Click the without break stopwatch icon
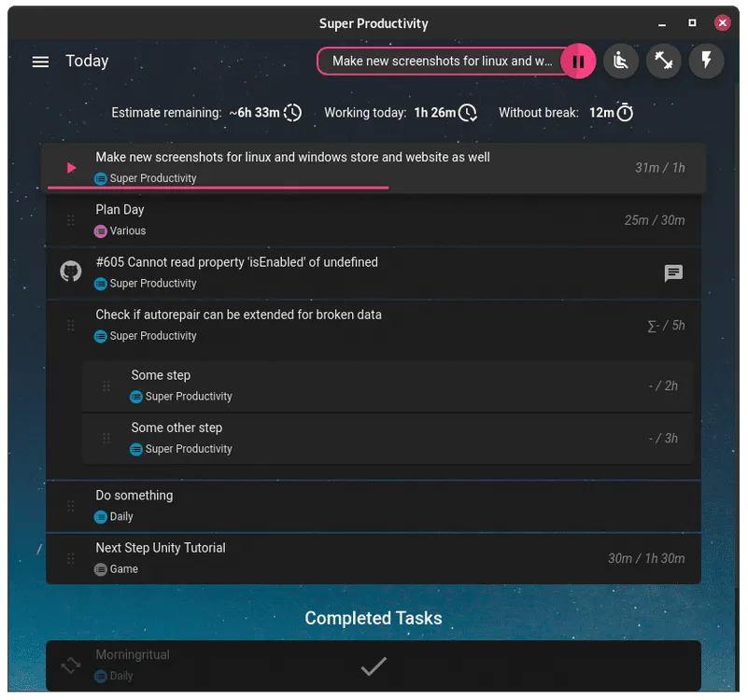The image size is (748, 700). point(625,113)
